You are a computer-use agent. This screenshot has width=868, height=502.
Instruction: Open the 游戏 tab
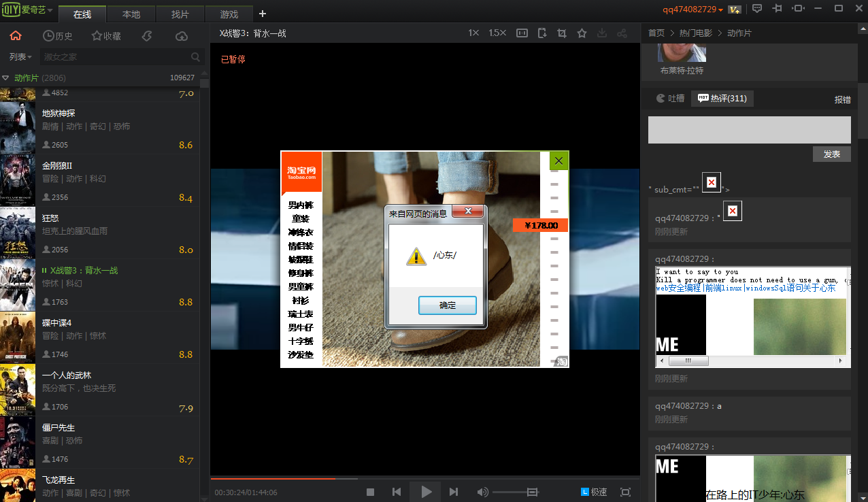pos(229,14)
